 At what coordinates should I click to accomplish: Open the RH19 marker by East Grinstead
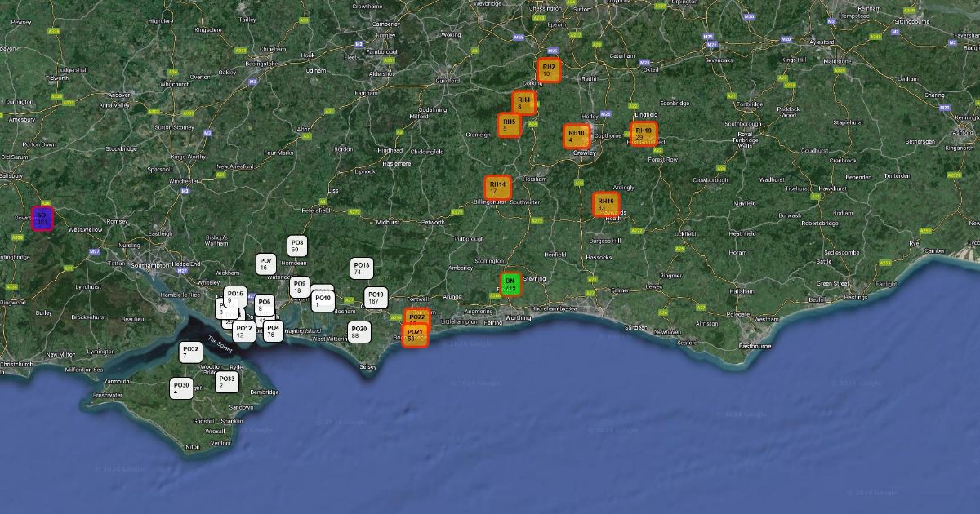click(644, 134)
